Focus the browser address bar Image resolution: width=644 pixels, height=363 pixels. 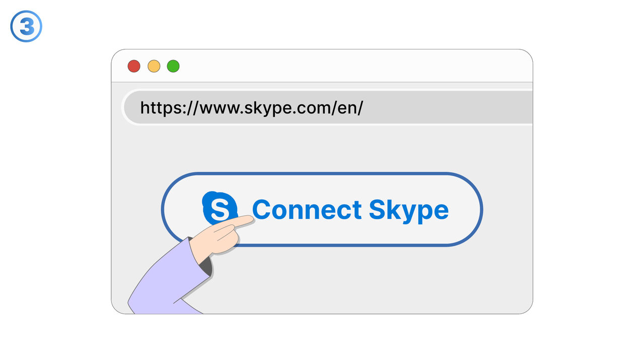443,107
